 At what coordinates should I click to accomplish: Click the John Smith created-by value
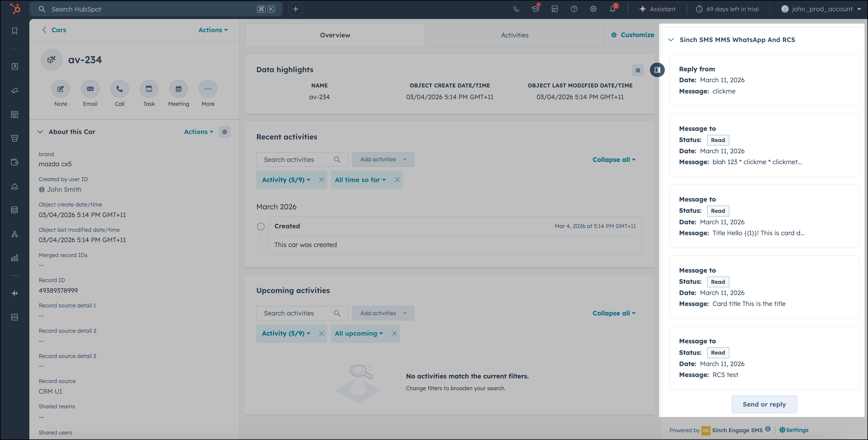click(x=64, y=190)
